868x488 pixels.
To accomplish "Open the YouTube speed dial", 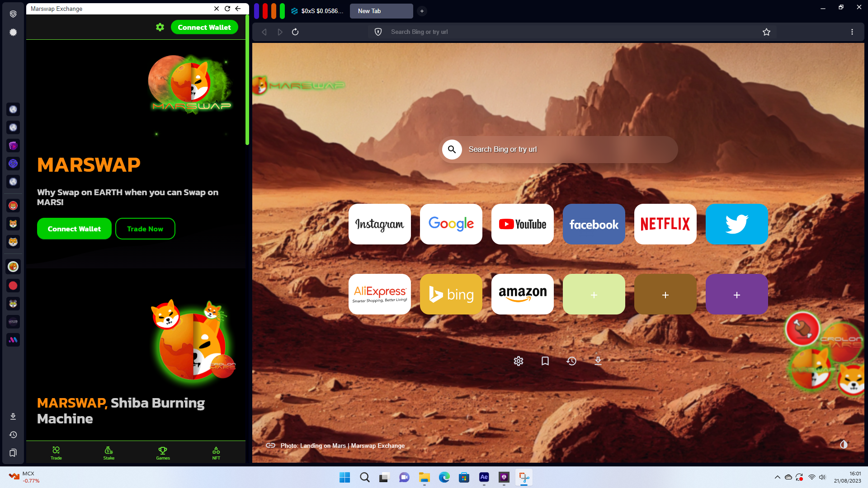I will (523, 224).
